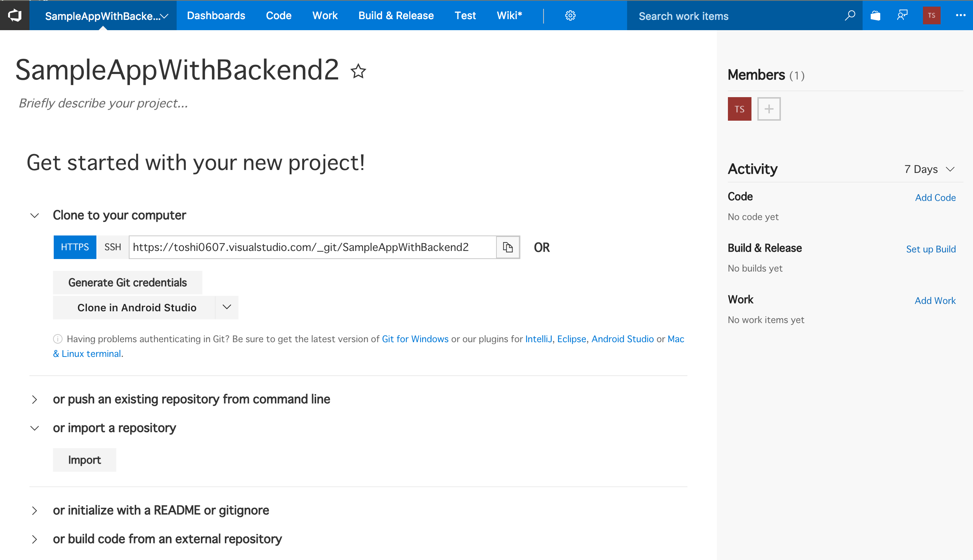Collapse the Clone to your computer section

coord(35,216)
